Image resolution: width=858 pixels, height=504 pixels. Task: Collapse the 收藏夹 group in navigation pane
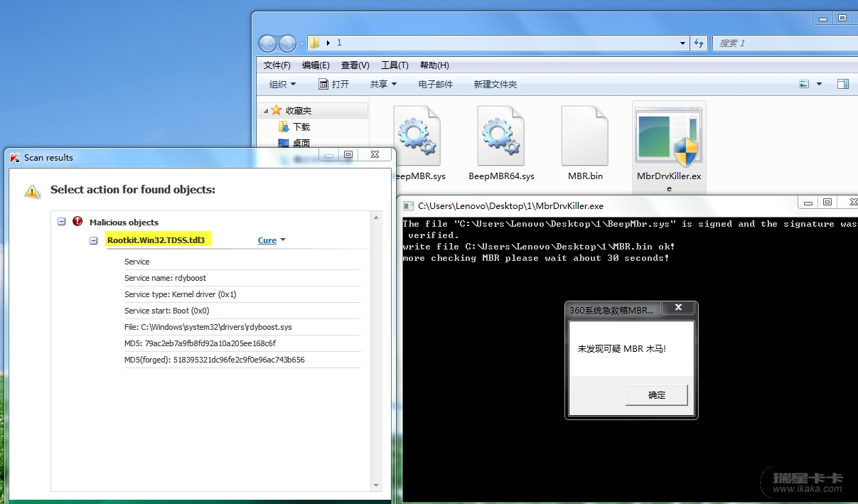pyautogui.click(x=266, y=111)
